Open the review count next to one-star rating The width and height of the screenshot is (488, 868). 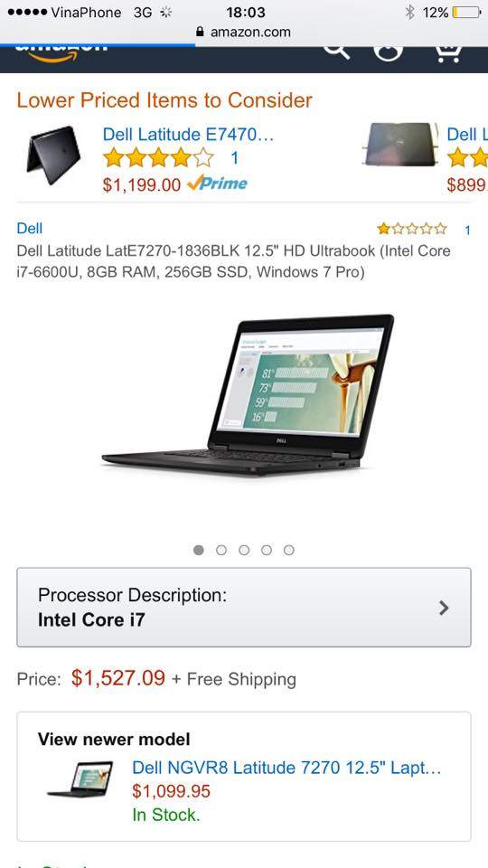[467, 231]
